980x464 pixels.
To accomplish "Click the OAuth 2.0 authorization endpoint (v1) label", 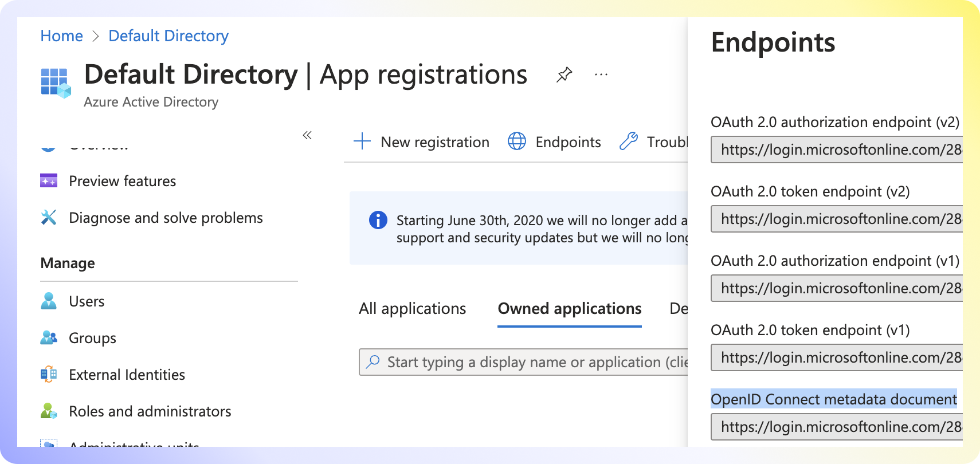I will [x=835, y=261].
